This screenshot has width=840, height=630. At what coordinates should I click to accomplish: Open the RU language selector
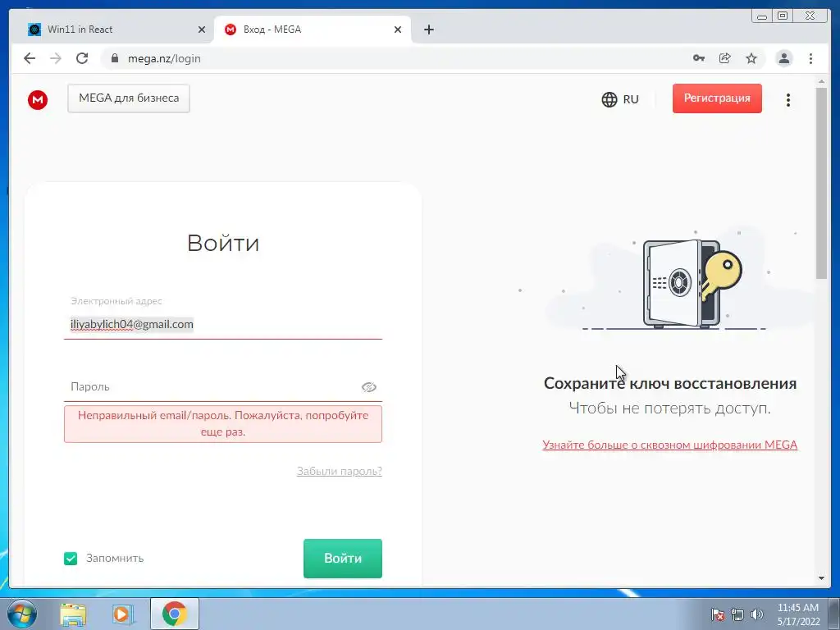tap(620, 99)
